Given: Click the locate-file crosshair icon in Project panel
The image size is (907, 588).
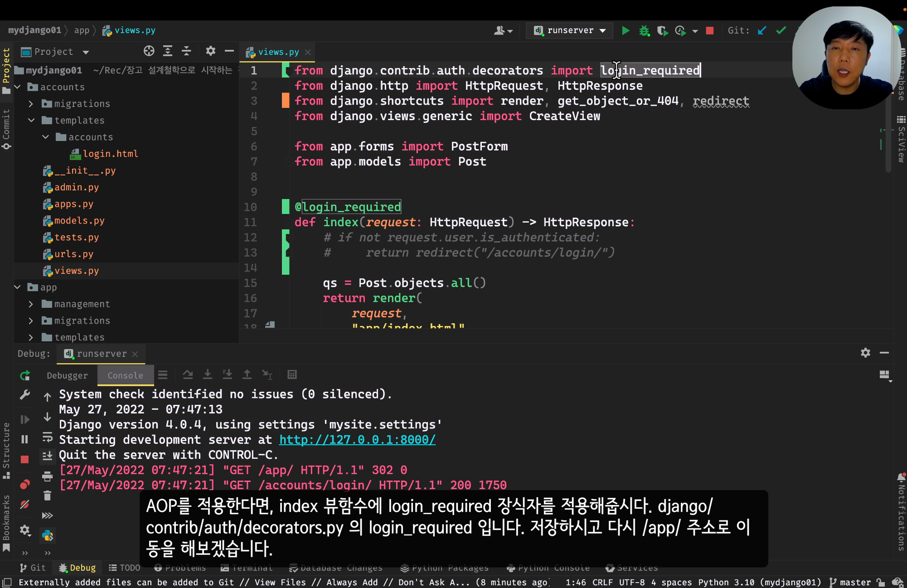Looking at the screenshot, I should point(149,51).
